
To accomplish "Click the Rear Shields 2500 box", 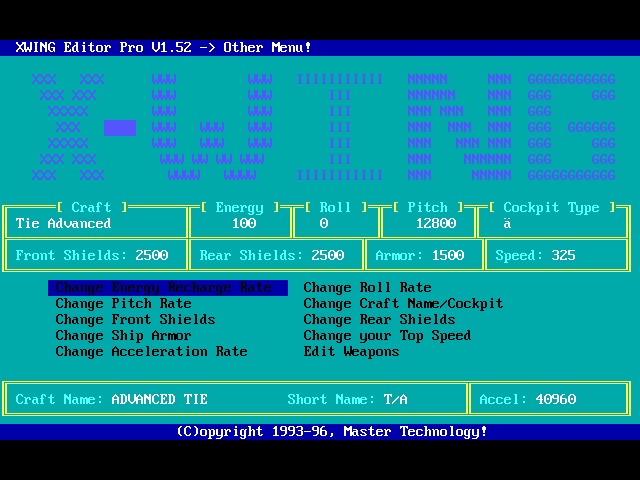I will click(275, 255).
